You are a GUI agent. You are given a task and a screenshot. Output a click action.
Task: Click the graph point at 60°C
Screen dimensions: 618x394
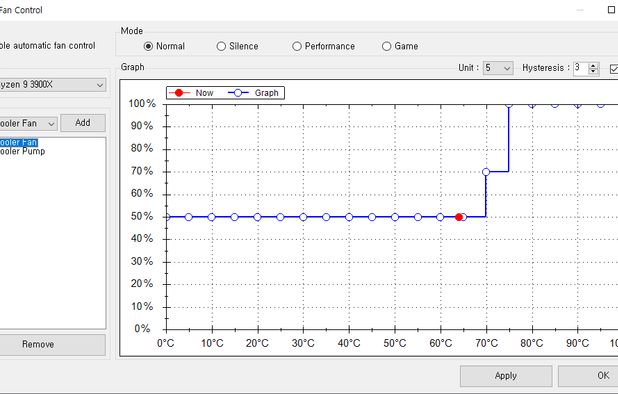click(440, 217)
